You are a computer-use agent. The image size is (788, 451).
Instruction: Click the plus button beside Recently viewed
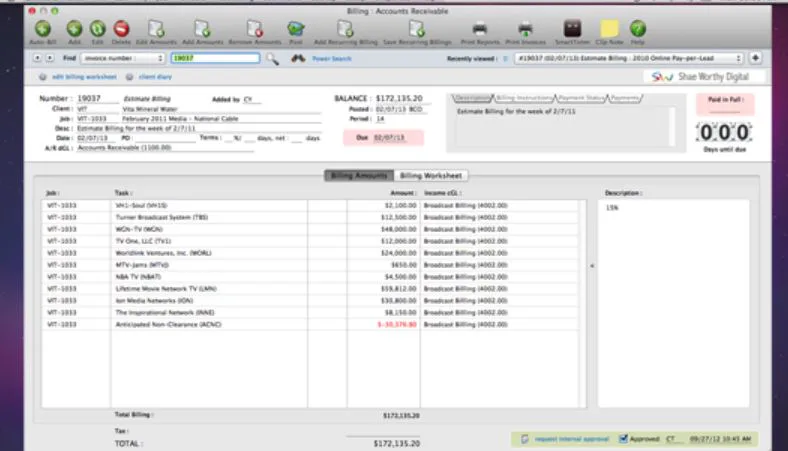tap(755, 58)
